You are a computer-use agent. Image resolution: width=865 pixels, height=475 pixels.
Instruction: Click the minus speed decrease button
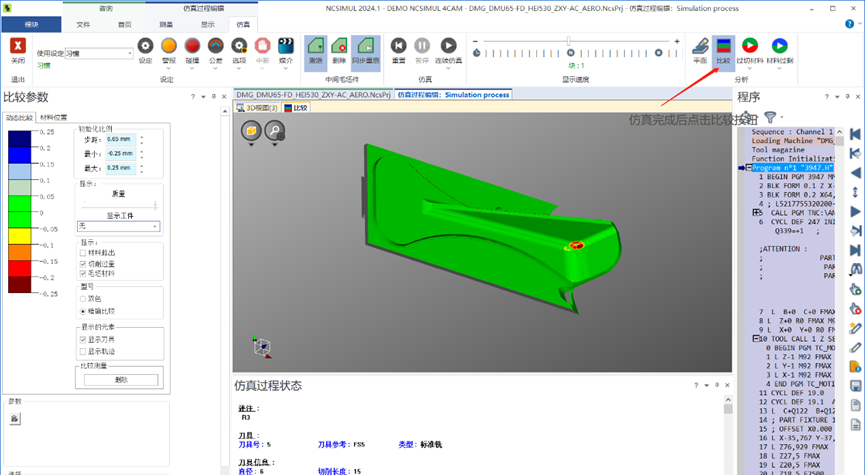tap(475, 41)
